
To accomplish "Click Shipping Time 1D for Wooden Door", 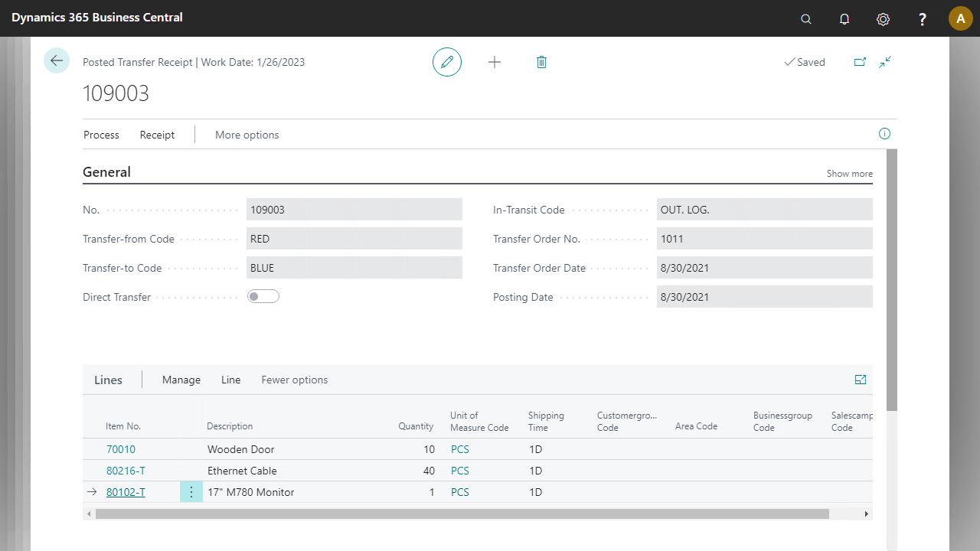I will pos(535,449).
